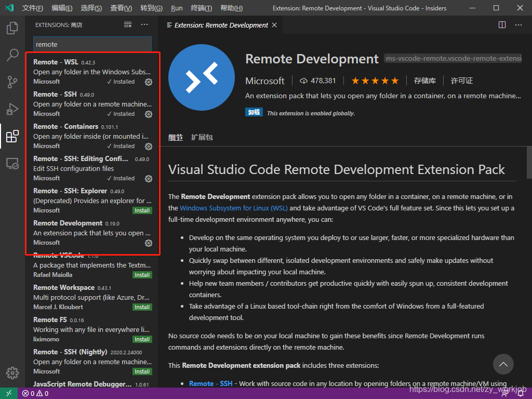The width and height of the screenshot is (532, 399).
Task: Open the 选择(S) menu
Action: click(x=91, y=8)
